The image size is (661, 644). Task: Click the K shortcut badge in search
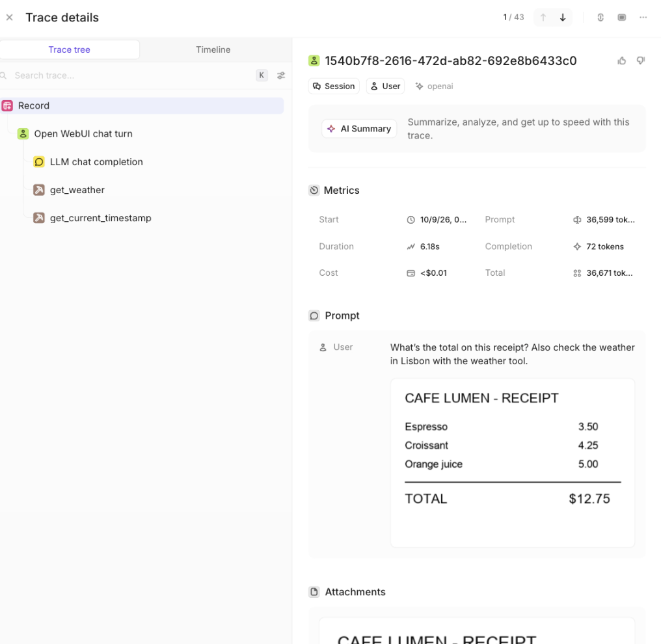click(262, 75)
